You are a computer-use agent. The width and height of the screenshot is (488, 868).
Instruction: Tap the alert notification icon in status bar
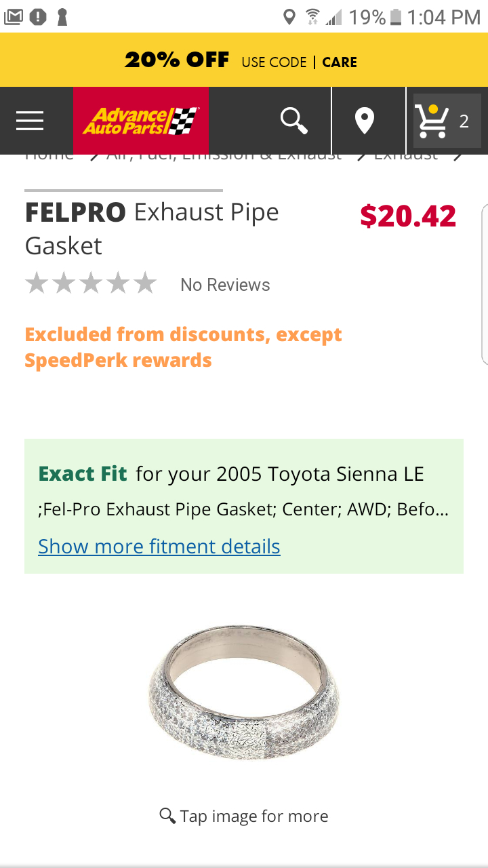(38, 17)
